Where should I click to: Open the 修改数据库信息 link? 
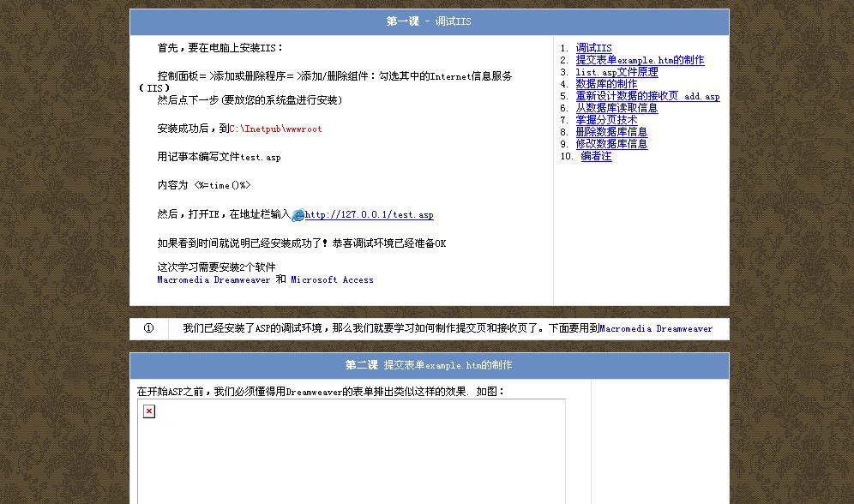pos(611,144)
